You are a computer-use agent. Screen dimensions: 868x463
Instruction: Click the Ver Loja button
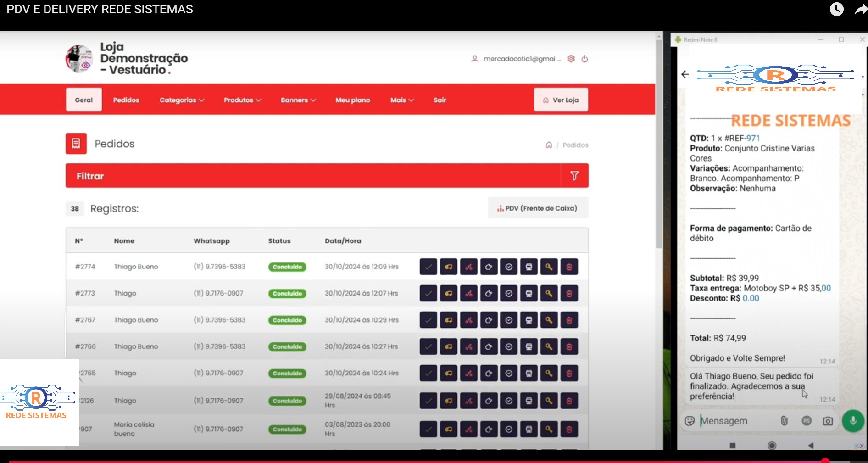tap(561, 100)
